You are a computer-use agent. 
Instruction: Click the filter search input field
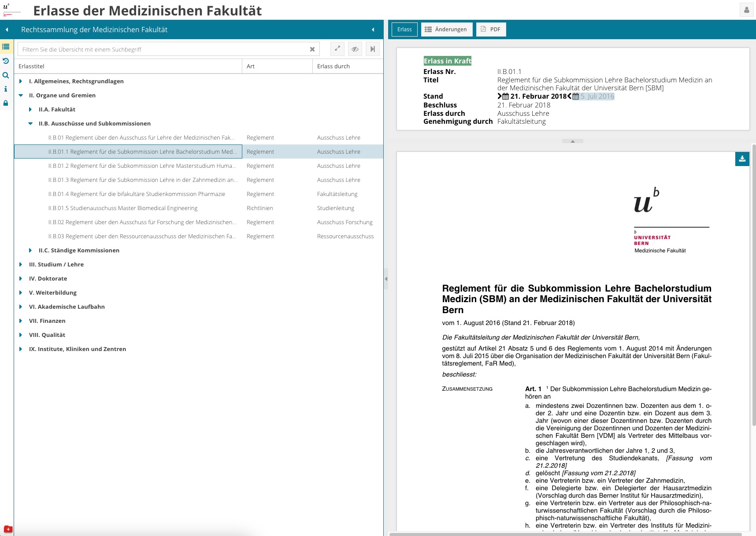(163, 49)
